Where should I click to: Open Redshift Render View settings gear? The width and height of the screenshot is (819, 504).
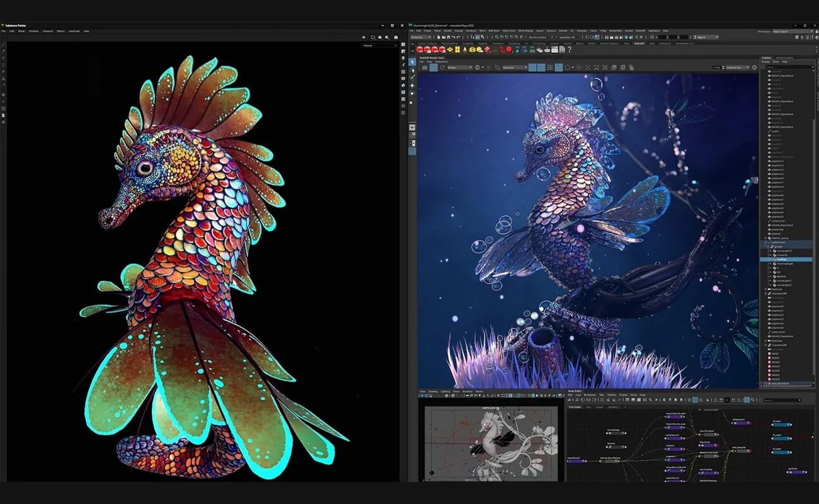(754, 67)
